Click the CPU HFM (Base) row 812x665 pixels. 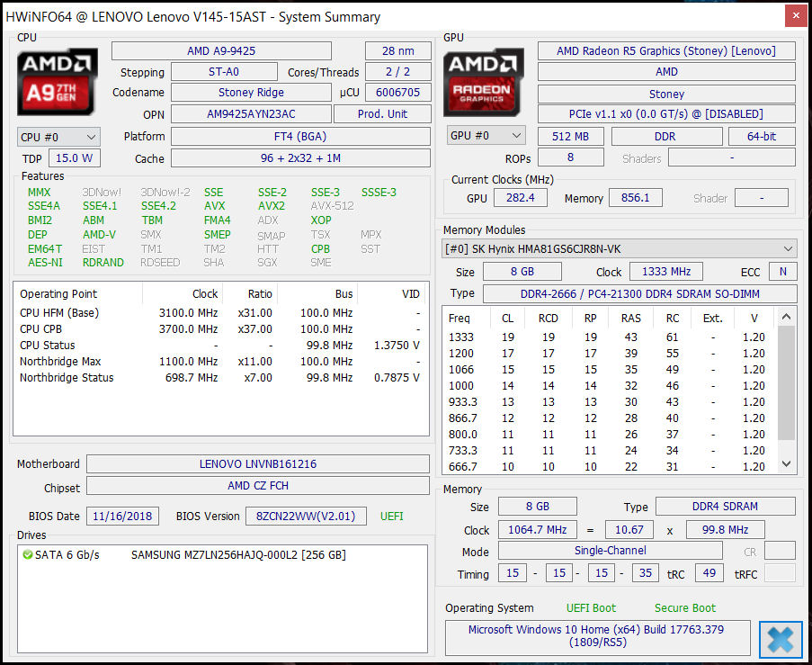220,312
